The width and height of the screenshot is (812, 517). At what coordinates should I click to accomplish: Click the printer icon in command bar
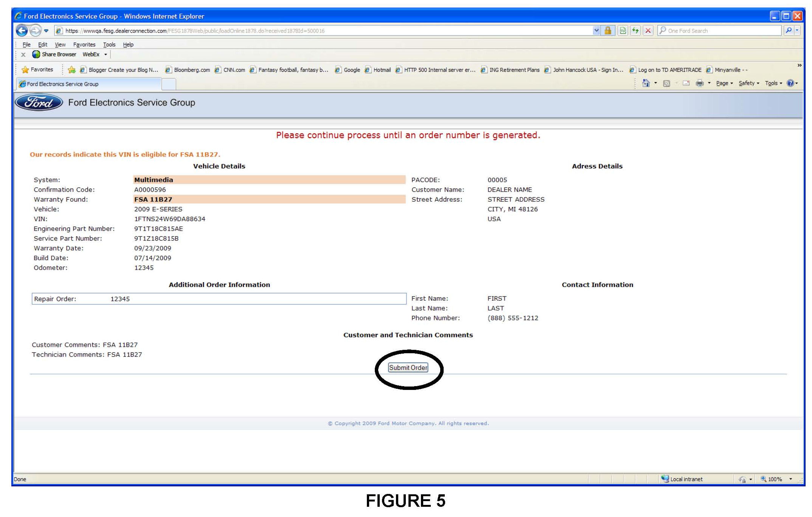coord(700,83)
